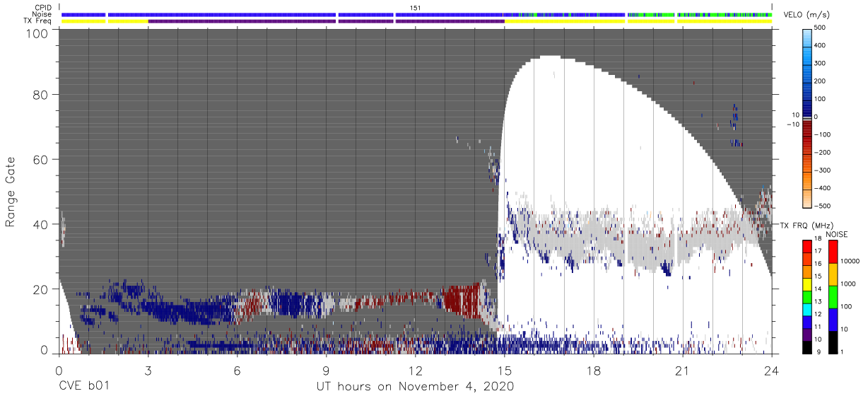Screen dimensions: 868x401
Task: Click the black 9–10 MHz TX FRQ swatch
Action: point(807,347)
